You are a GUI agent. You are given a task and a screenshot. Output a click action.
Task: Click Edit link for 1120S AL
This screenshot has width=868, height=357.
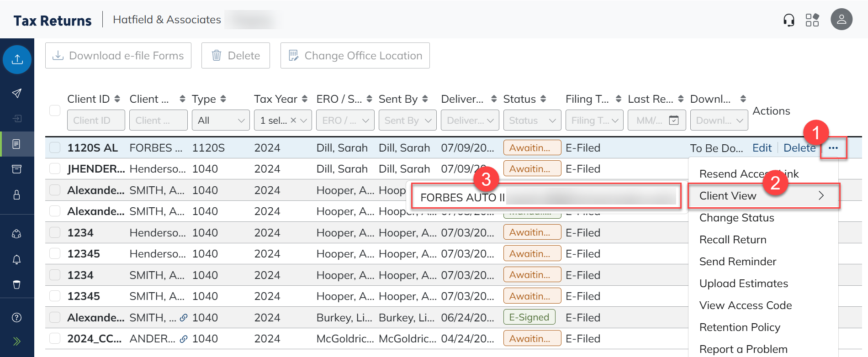pos(762,148)
